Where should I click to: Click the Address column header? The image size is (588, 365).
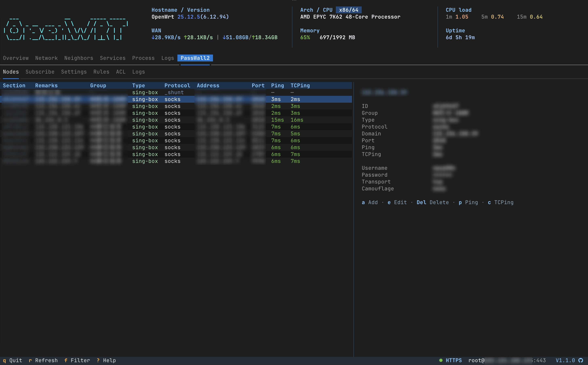click(x=208, y=86)
